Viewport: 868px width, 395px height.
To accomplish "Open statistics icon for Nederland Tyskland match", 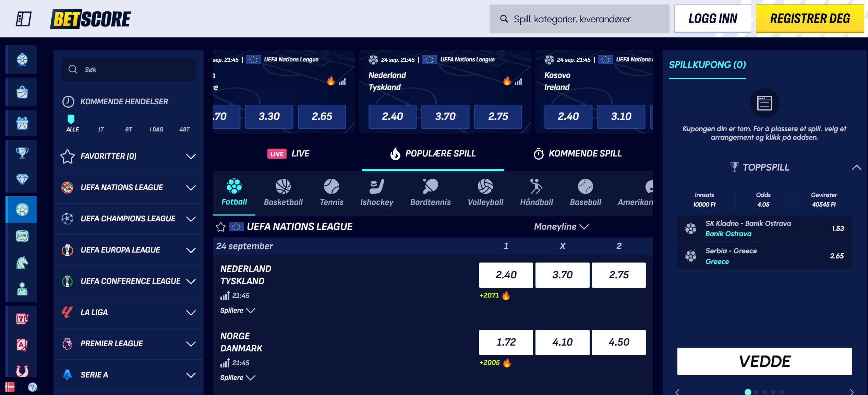I will (225, 295).
